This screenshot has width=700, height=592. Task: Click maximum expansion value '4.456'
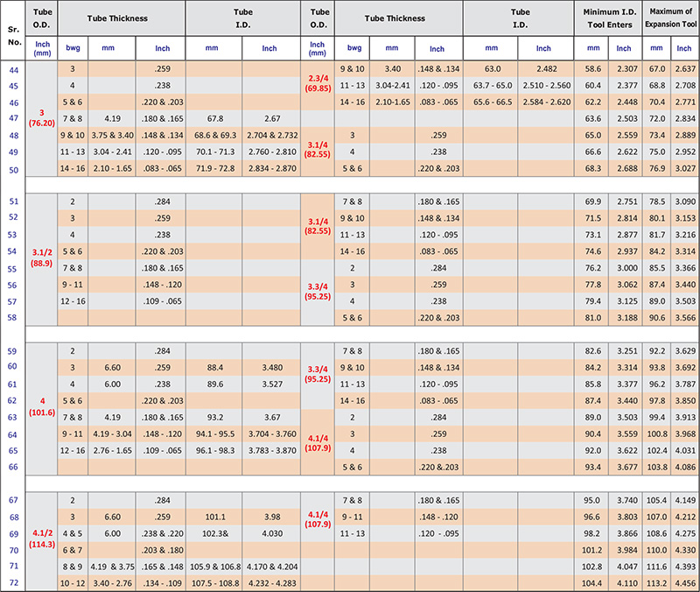coord(685,583)
